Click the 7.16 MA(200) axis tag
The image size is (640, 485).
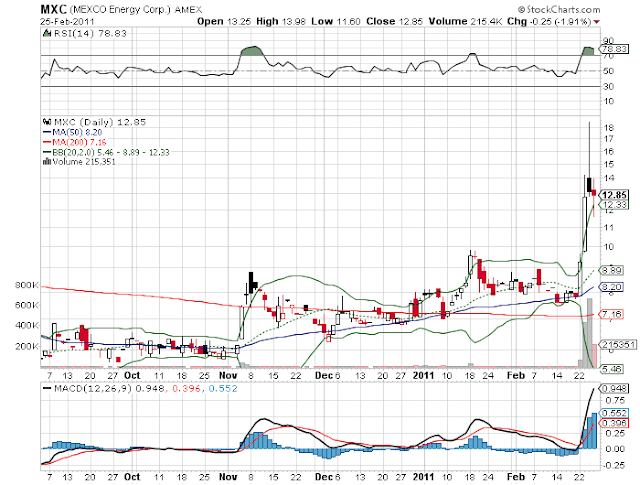(x=611, y=314)
